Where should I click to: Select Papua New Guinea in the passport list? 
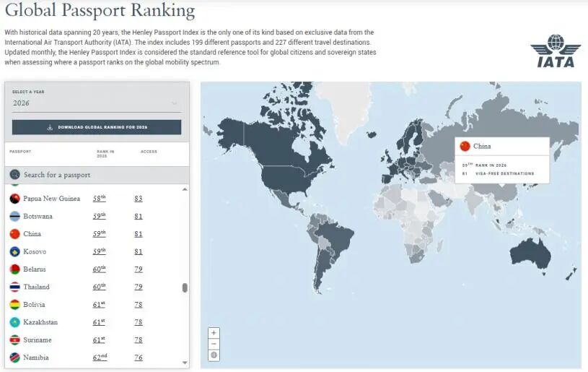pos(51,199)
